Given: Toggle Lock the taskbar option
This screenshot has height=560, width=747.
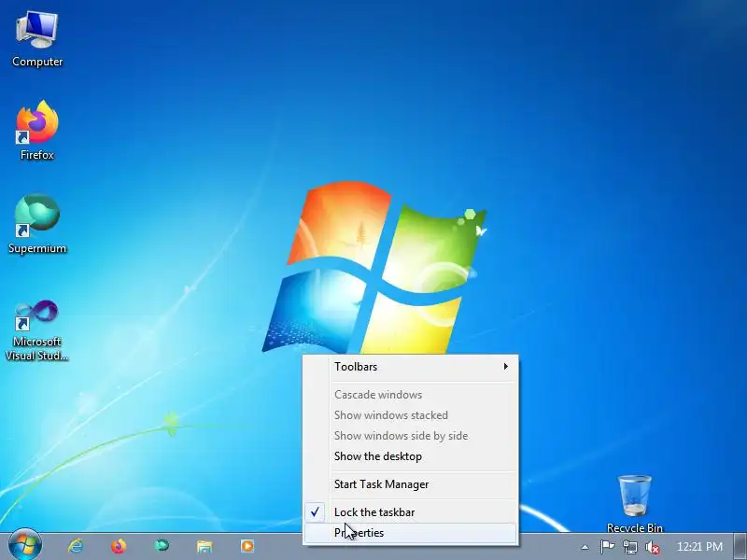Looking at the screenshot, I should point(411,512).
